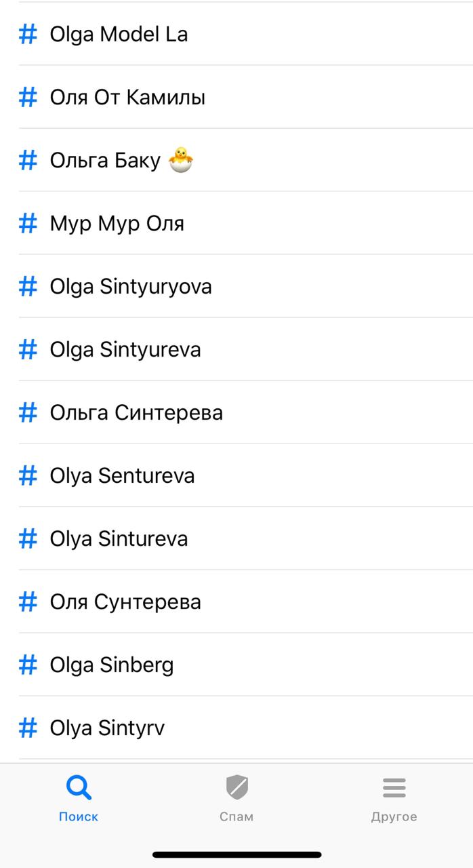Tap the magnifier icon for Поиск
The height and width of the screenshot is (868, 473).
click(x=79, y=788)
